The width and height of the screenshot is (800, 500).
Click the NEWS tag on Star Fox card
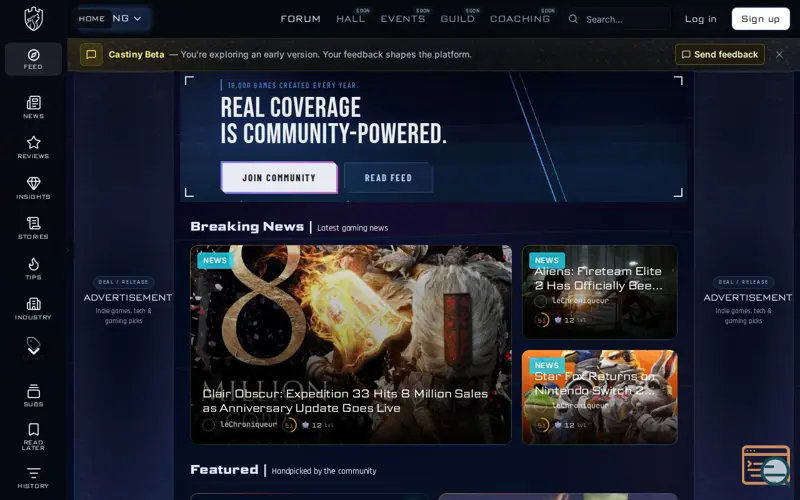[547, 365]
